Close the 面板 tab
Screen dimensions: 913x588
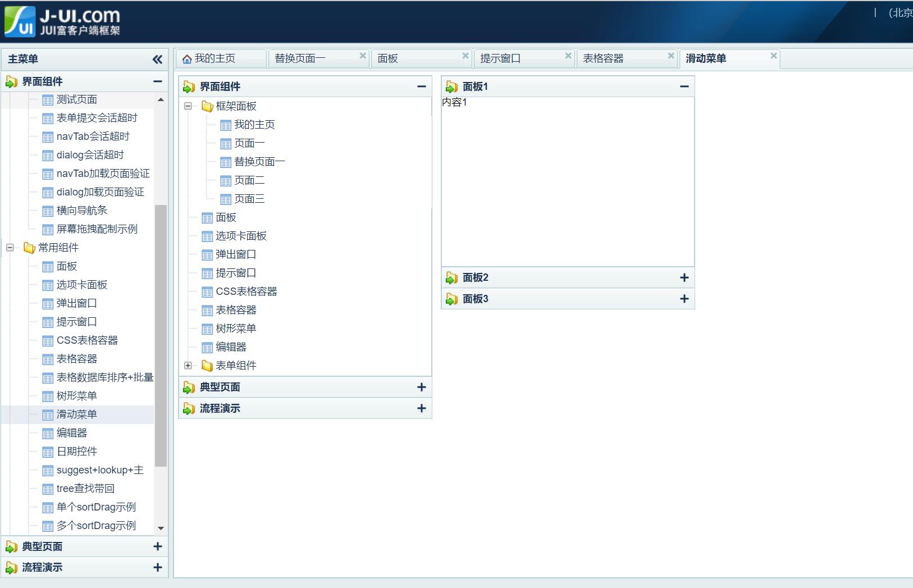tap(465, 55)
